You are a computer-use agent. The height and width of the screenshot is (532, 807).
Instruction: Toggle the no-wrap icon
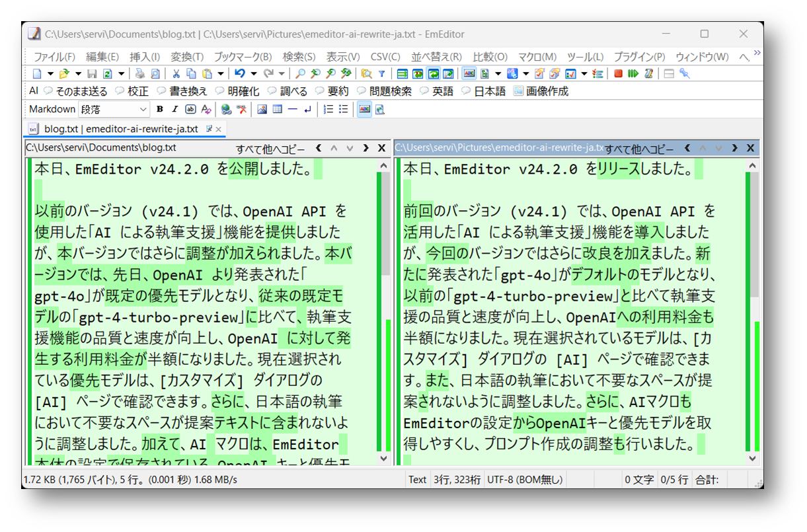pos(402,74)
